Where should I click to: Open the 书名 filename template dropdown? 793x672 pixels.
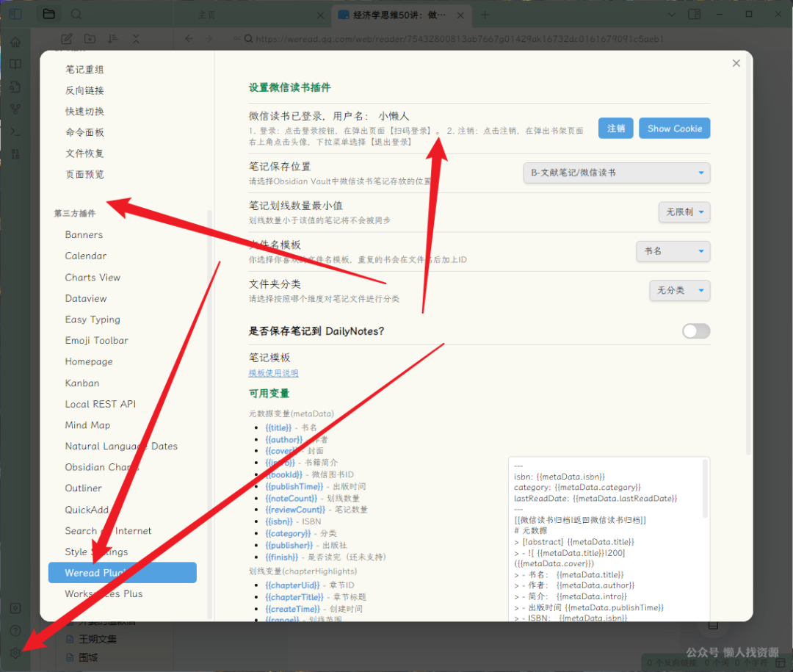pyautogui.click(x=673, y=251)
